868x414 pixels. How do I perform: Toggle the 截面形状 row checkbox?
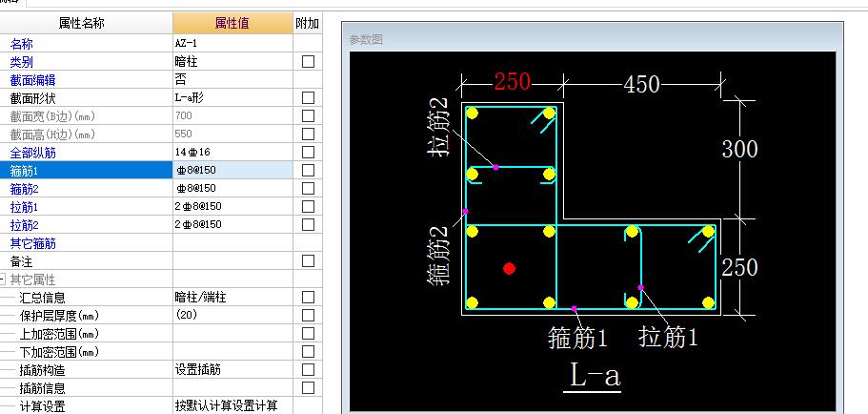[308, 97]
